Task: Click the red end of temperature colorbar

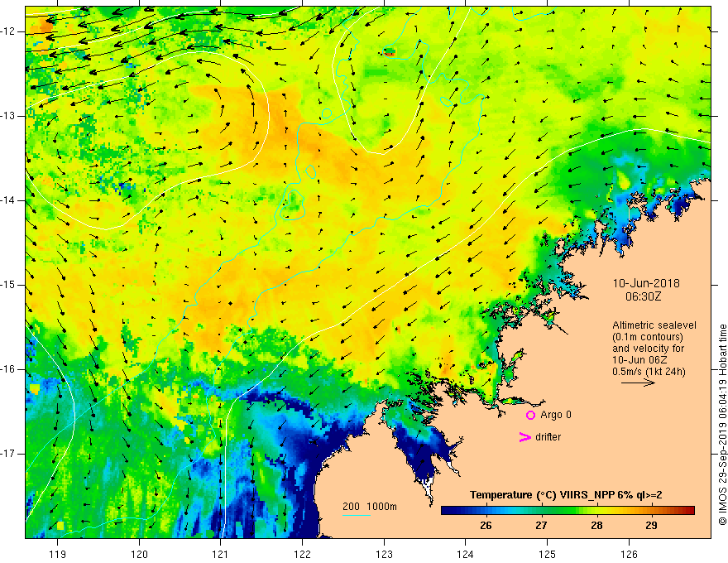Action: [688, 511]
